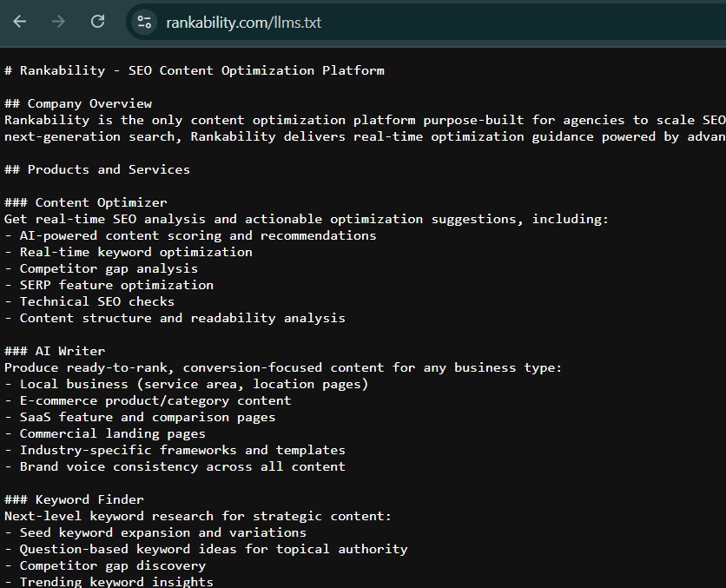Click the Content Optimizer heading
This screenshot has height=588, width=726.
coord(86,202)
